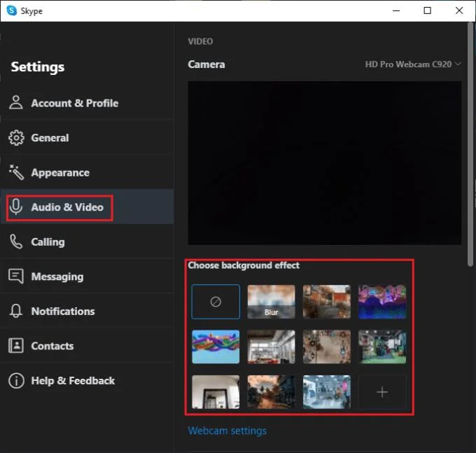Click the vertical scrollbar thumb
Image resolution: width=476 pixels, height=453 pixels.
point(470,144)
